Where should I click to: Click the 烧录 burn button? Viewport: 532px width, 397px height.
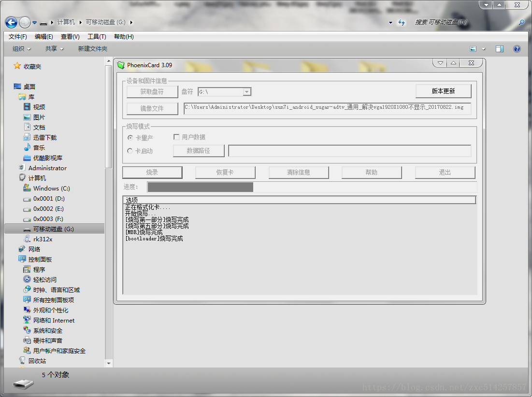152,172
